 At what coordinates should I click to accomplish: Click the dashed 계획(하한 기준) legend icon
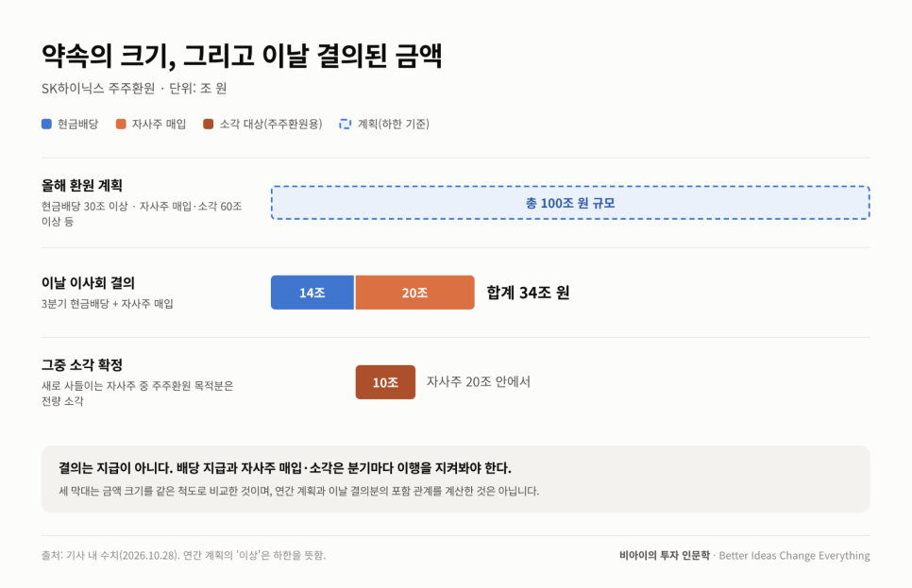click(x=346, y=124)
